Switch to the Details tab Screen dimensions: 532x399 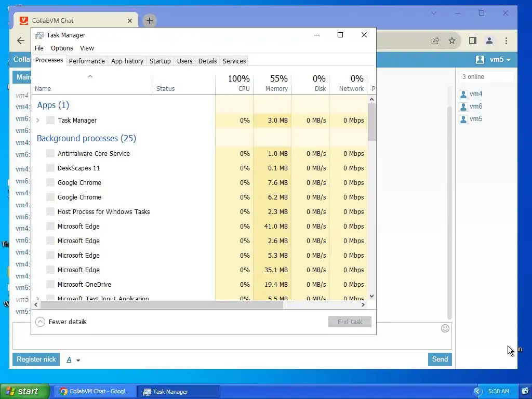point(207,61)
